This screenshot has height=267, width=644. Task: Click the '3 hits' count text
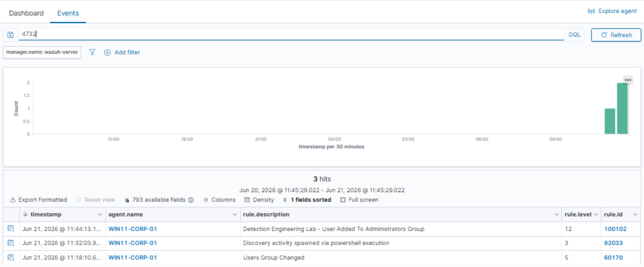(322, 179)
